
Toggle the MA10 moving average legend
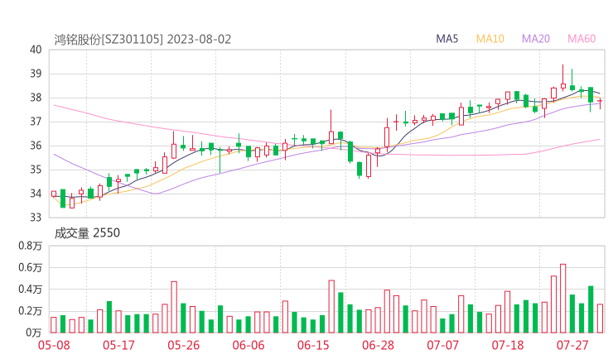[490, 39]
